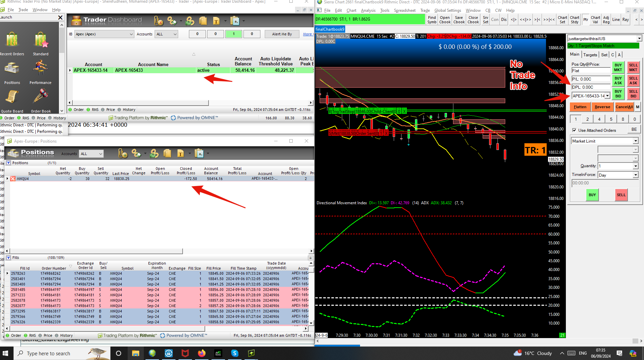644x360 pixels.
Task: Click the clipboard icon in Positions toolbar
Action: 199,154
